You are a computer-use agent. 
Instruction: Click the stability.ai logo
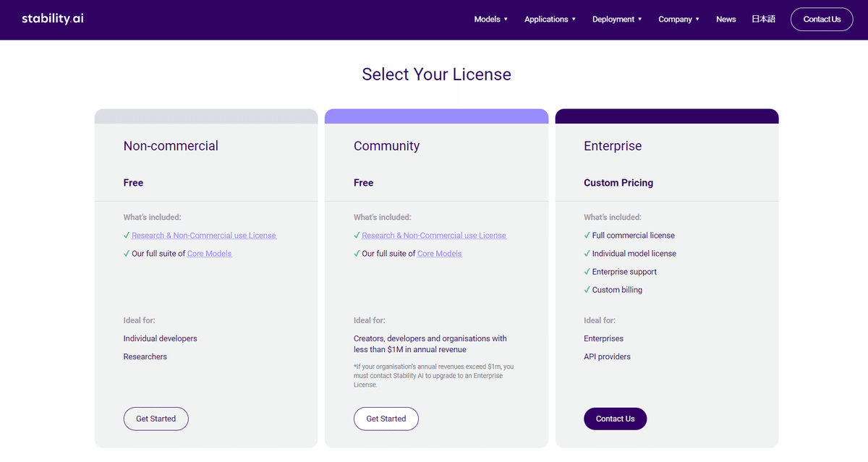coord(53,19)
